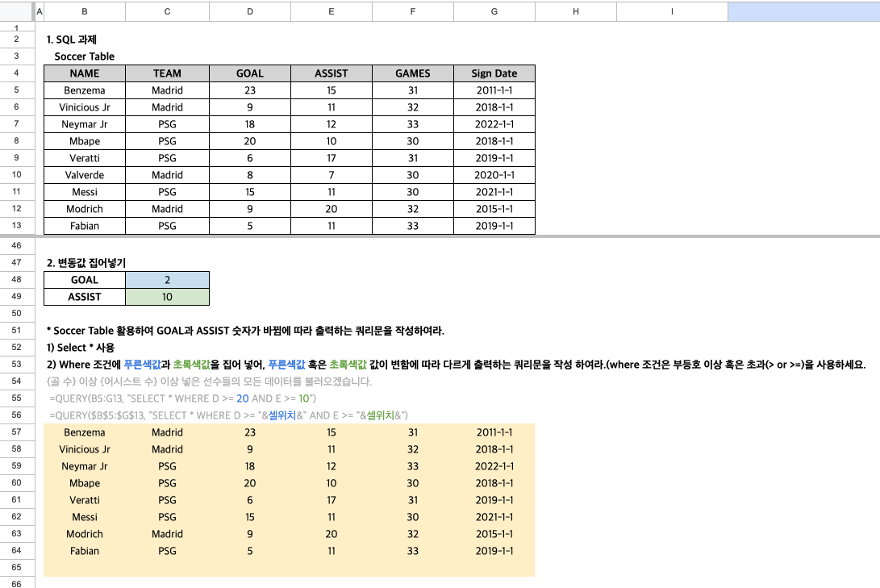Select Vinicious Jr cell in row 6
Image resolution: width=880 pixels, height=588 pixels.
85,107
